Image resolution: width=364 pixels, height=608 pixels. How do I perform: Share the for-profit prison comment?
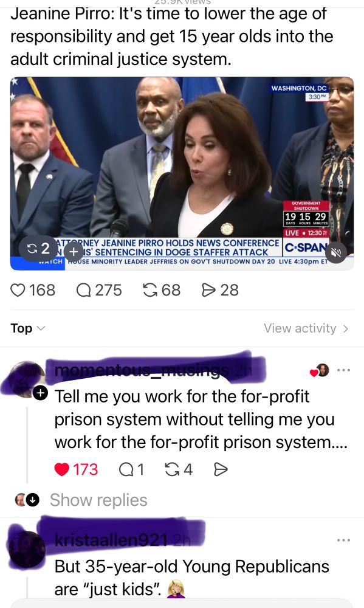pyautogui.click(x=221, y=469)
